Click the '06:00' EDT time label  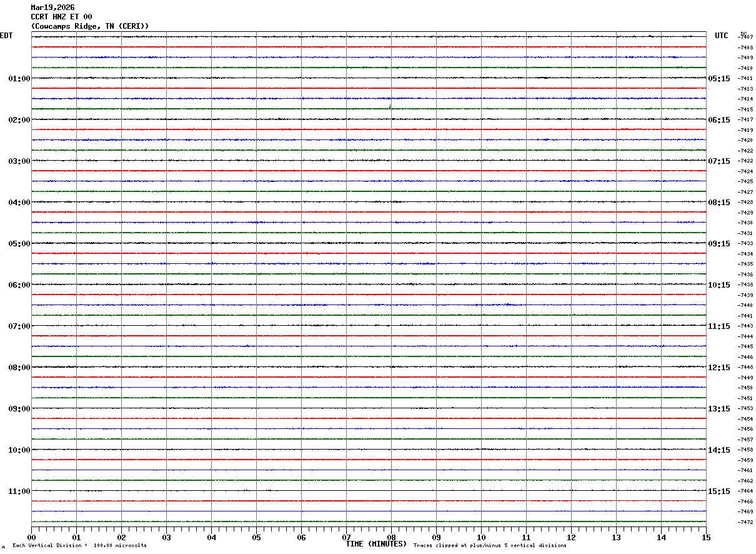tap(19, 285)
